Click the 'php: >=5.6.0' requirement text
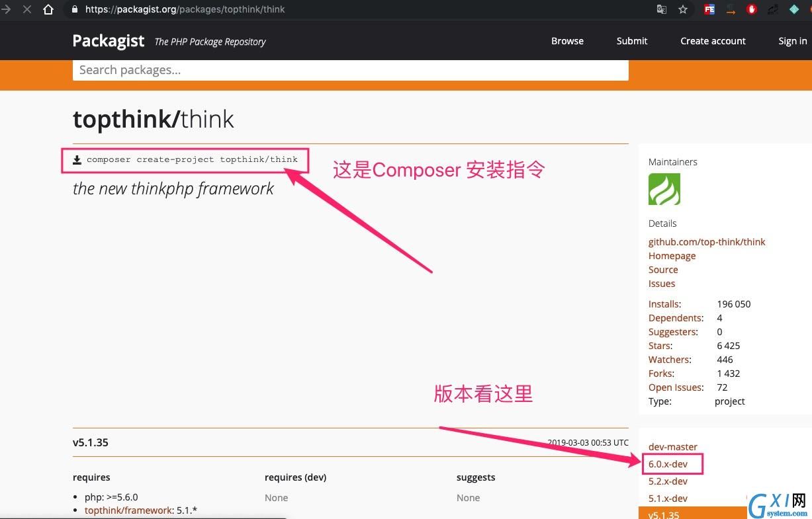Image resolution: width=812 pixels, height=519 pixels. tap(111, 497)
